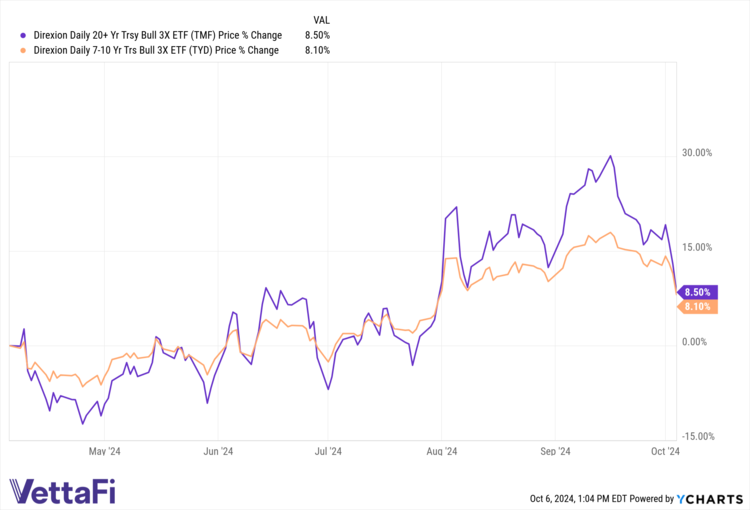Click the Oct '24 x-axis marker
This screenshot has height=510, width=750.
pyautogui.click(x=667, y=451)
